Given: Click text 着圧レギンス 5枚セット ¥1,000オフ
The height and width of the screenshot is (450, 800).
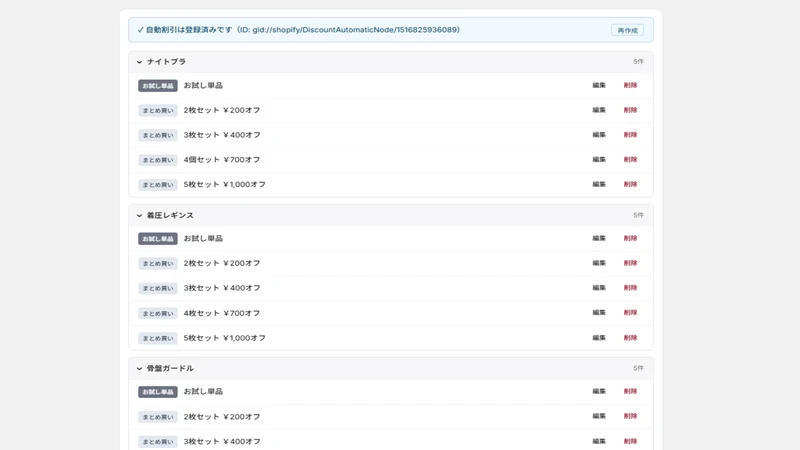Looking at the screenshot, I should 224,338.
